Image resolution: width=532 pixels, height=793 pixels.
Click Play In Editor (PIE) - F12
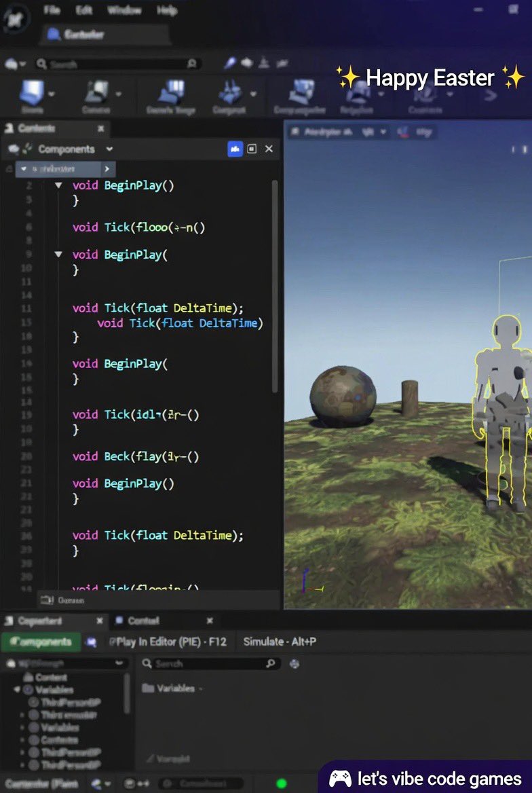pos(168,642)
